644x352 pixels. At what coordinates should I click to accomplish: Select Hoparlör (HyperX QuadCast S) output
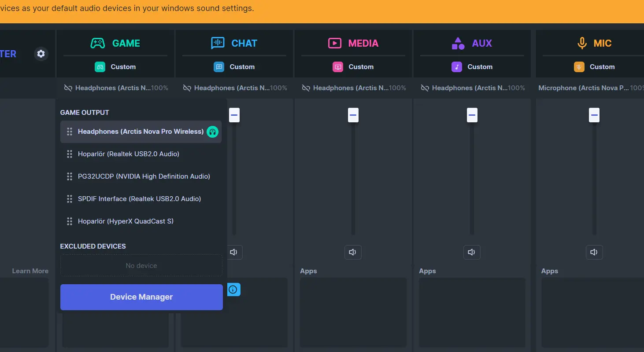[x=141, y=221]
